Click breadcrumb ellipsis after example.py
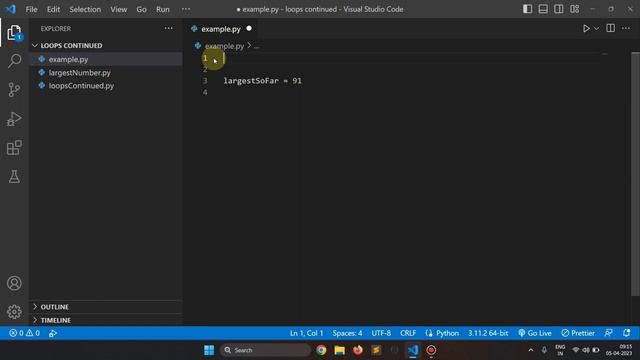Screen dimensions: 640x360 (256, 47)
